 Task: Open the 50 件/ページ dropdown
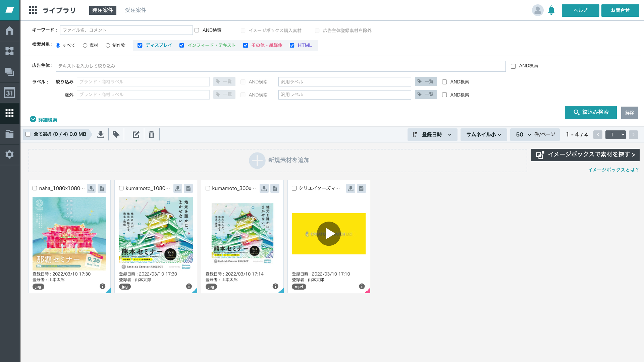535,134
